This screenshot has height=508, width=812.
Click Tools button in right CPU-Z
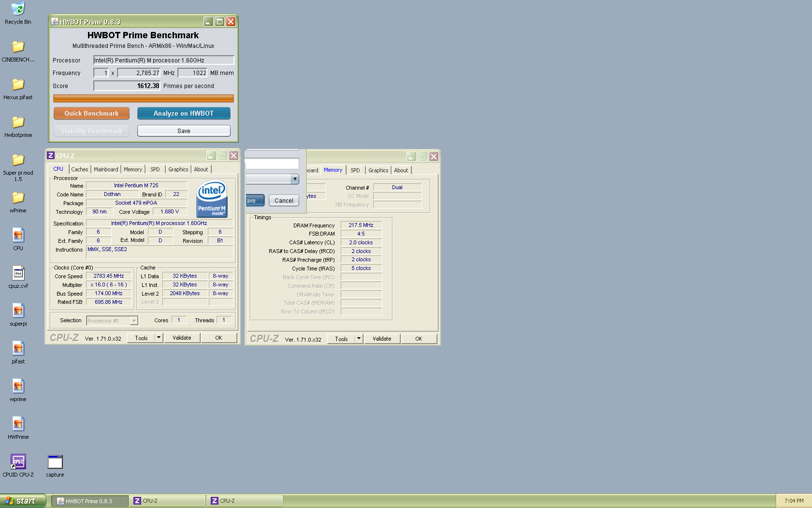click(x=341, y=339)
